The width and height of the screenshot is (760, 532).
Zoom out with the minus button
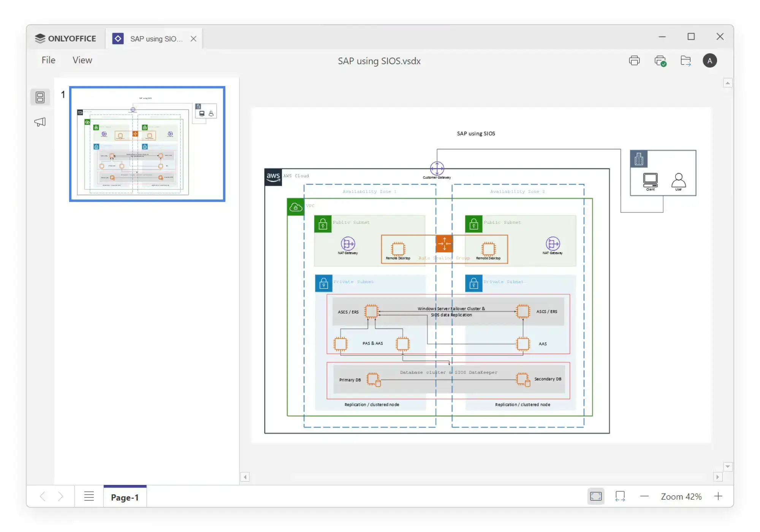(x=644, y=496)
